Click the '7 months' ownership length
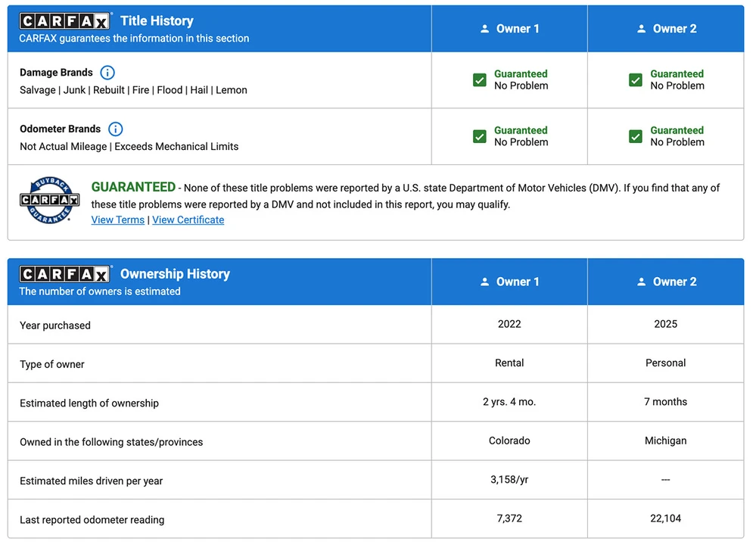 (665, 402)
